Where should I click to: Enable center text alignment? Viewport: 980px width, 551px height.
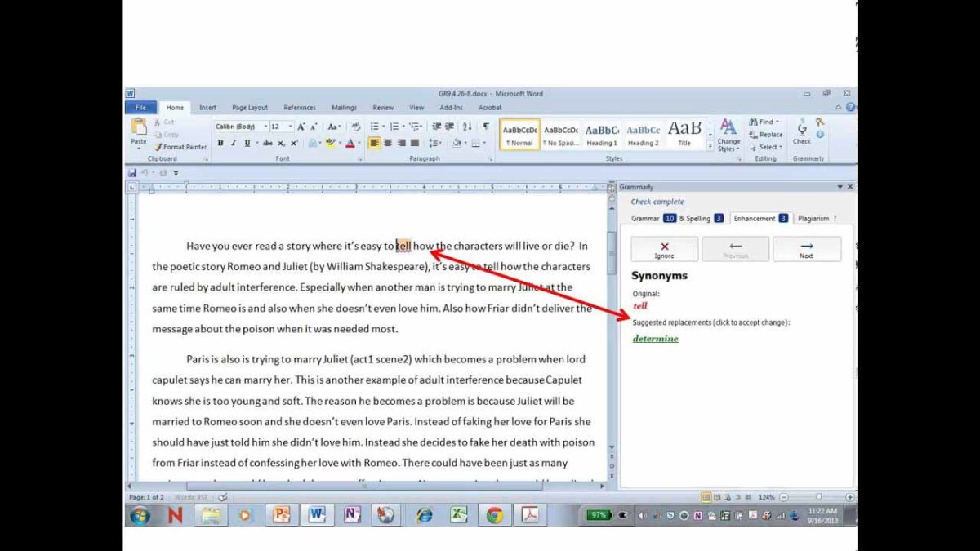pyautogui.click(x=388, y=143)
